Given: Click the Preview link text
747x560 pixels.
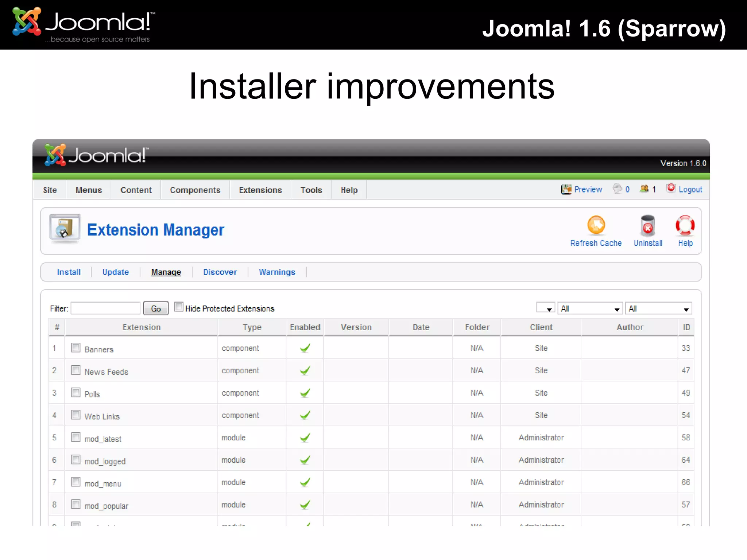Looking at the screenshot, I should (x=588, y=189).
